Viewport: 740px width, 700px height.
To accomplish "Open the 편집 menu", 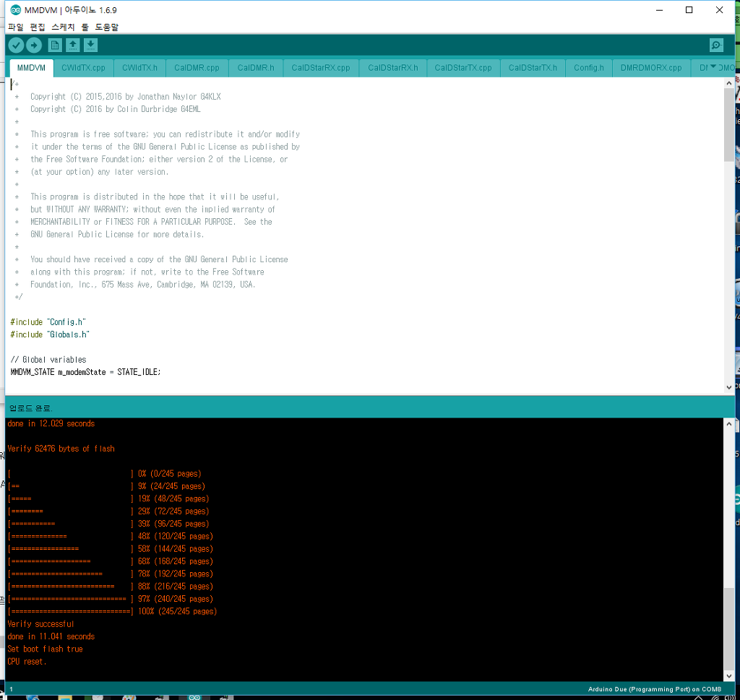I will coord(38,27).
